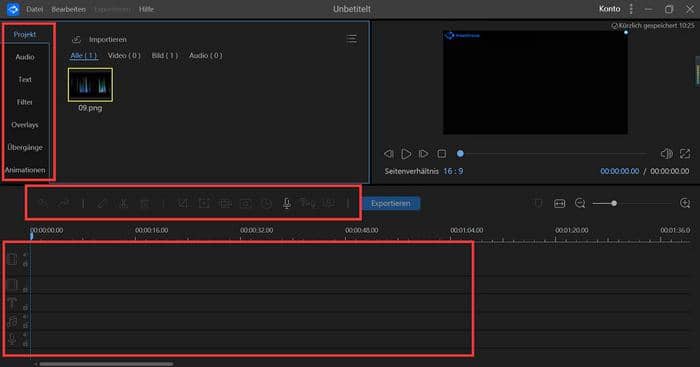This screenshot has width=700, height=367.
Task: Click the Konto account link
Action: (x=609, y=9)
